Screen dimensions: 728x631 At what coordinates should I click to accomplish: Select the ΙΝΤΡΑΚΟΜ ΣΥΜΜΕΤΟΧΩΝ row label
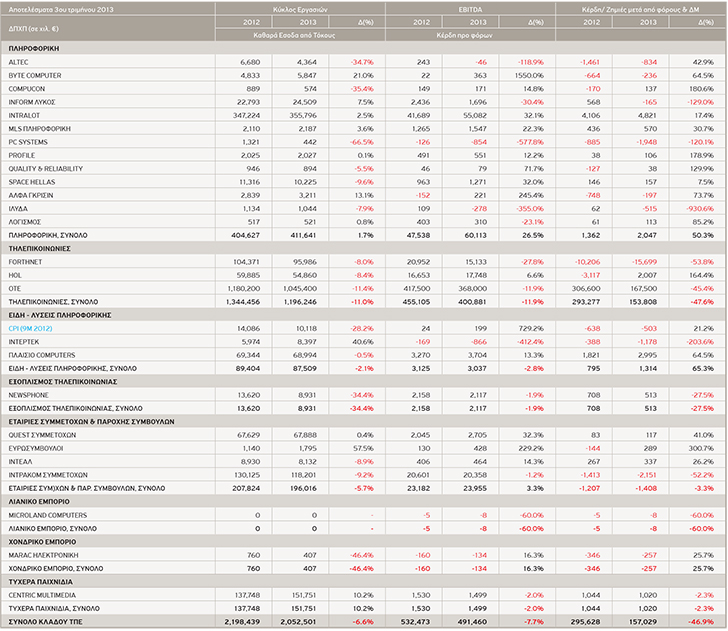click(48, 475)
